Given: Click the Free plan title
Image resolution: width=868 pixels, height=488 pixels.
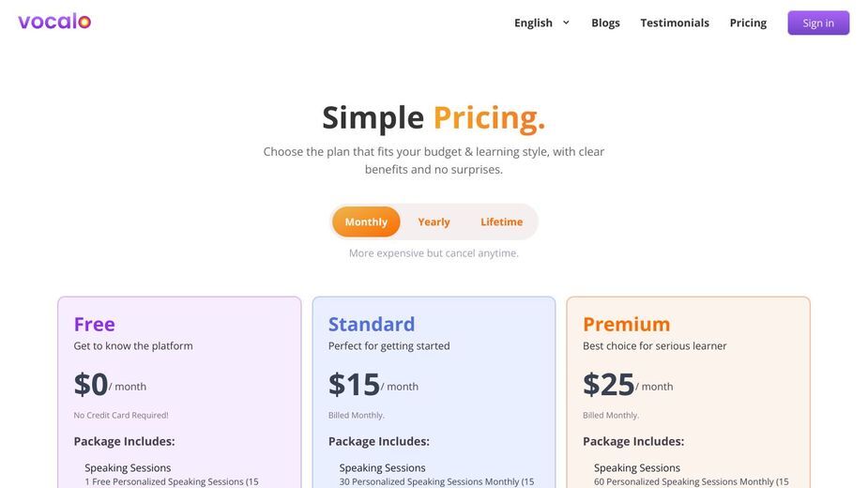Looking at the screenshot, I should click(94, 324).
